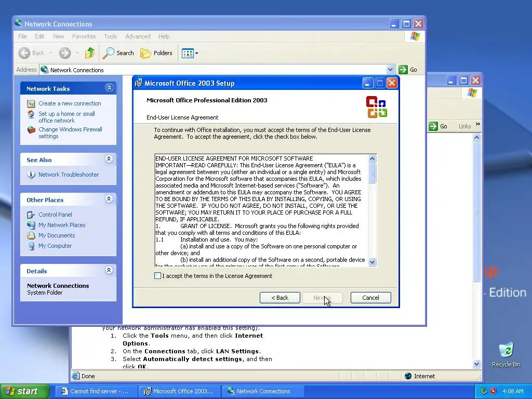This screenshot has height=399, width=532.
Task: Click Change Windows Firewall settings link
Action: pos(70,132)
